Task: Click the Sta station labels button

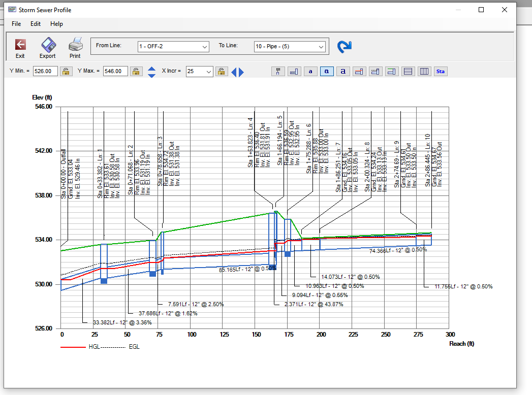Action: point(441,71)
